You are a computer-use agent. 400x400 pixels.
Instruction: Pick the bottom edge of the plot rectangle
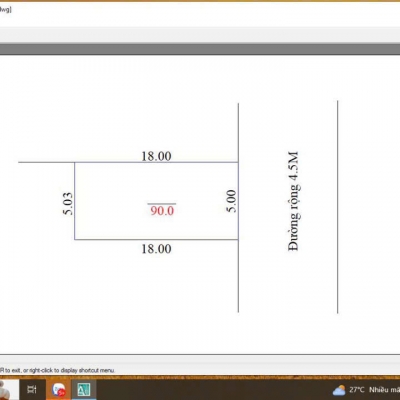(156, 239)
